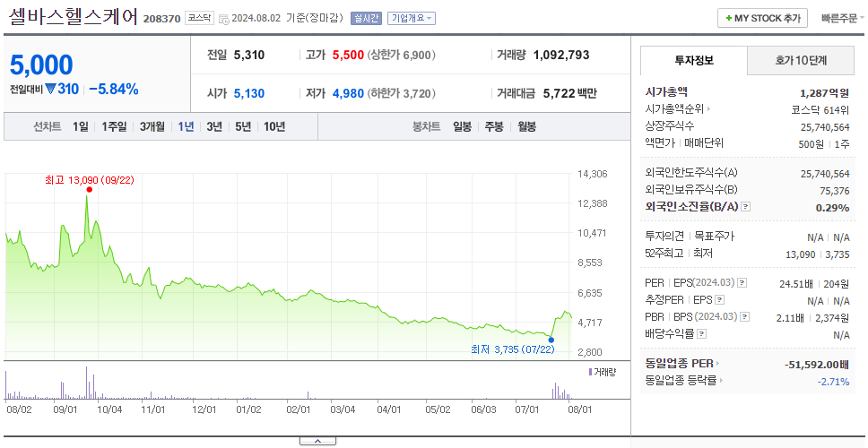This screenshot has width=868, height=448.
Task: Click the volume bar chart spike near 09/22
Action: (x=87, y=383)
